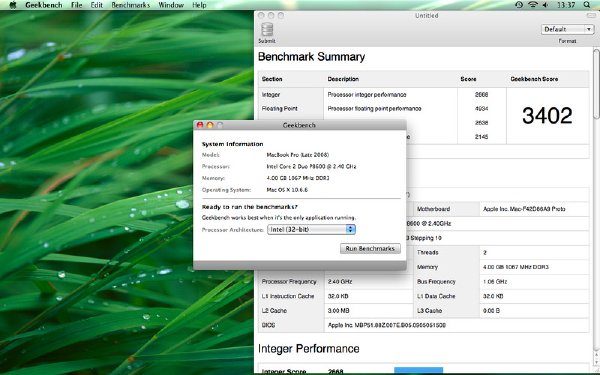600x375 pixels.
Task: Open Time Machine status menu icon
Action: 519,5
